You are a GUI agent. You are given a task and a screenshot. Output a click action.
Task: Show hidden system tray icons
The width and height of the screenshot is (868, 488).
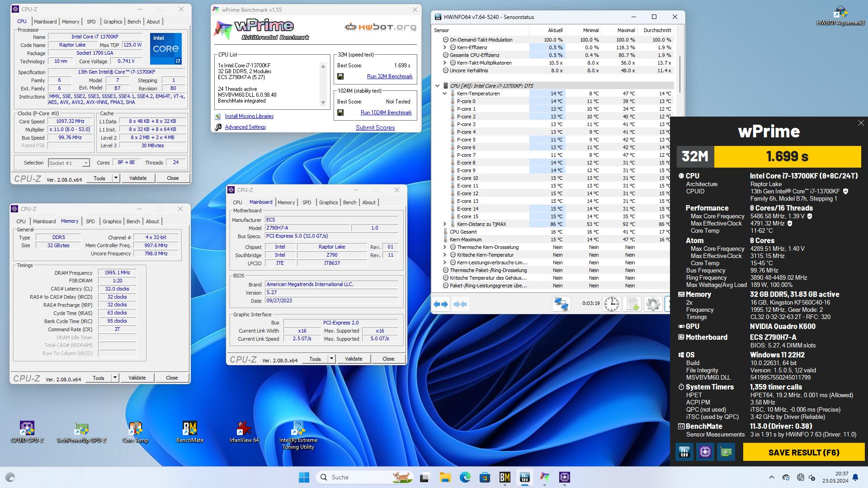tap(771, 477)
